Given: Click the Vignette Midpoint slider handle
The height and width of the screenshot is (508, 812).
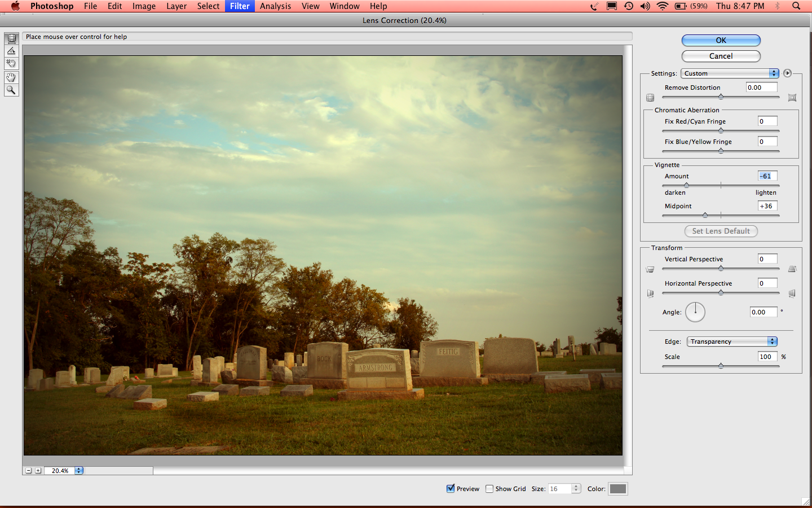Looking at the screenshot, I should coord(705,215).
